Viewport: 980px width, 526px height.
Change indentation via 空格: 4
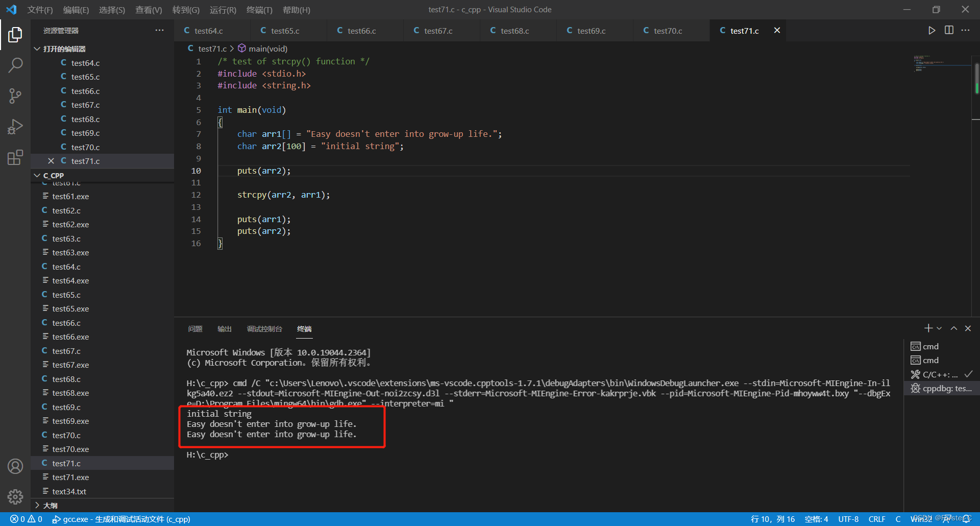pos(816,519)
